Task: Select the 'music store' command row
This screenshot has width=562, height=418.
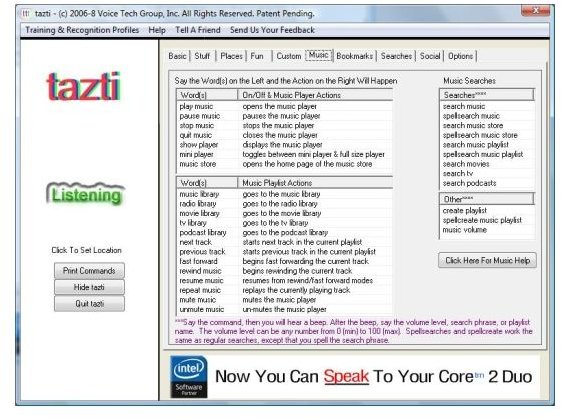Action: pyautogui.click(x=285, y=164)
